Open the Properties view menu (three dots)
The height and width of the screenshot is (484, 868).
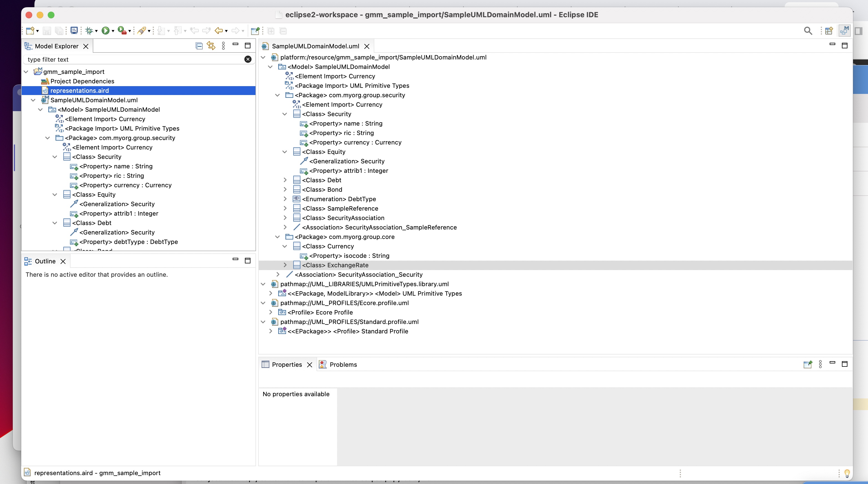click(x=820, y=364)
